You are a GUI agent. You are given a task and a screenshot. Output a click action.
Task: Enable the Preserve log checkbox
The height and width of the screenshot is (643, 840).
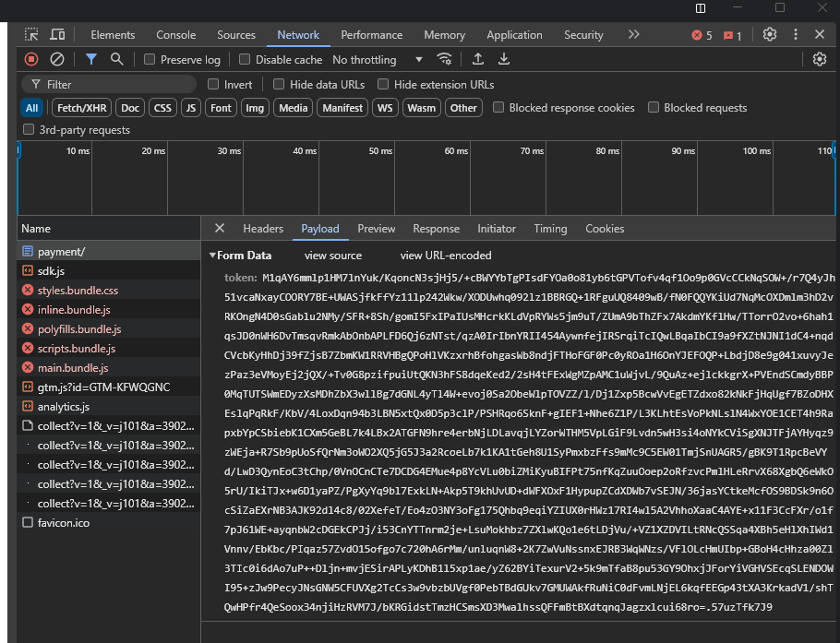click(x=150, y=60)
